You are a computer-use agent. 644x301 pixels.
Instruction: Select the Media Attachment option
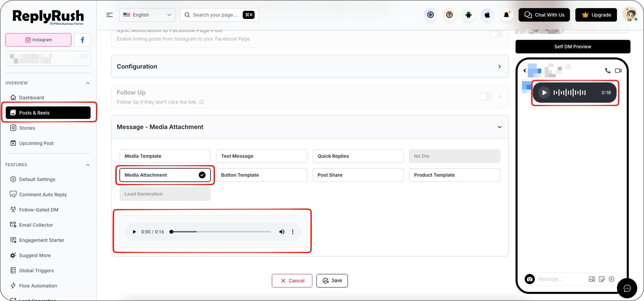(x=165, y=175)
